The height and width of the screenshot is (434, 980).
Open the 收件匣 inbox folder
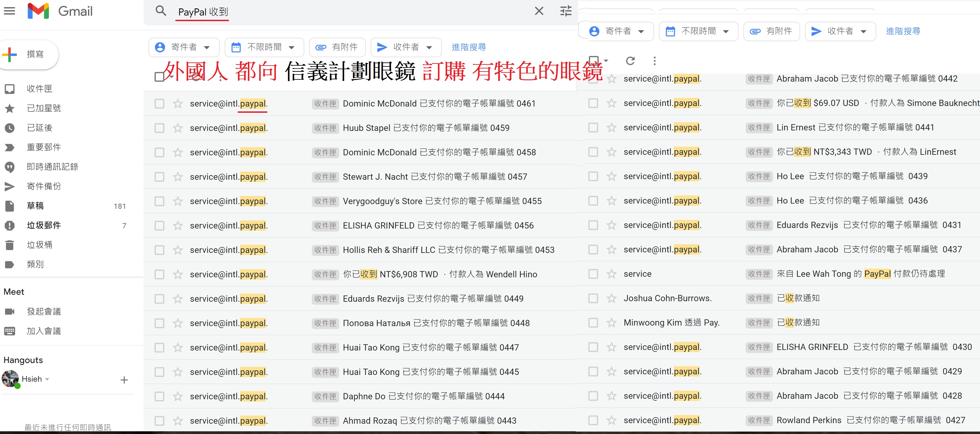click(x=39, y=89)
